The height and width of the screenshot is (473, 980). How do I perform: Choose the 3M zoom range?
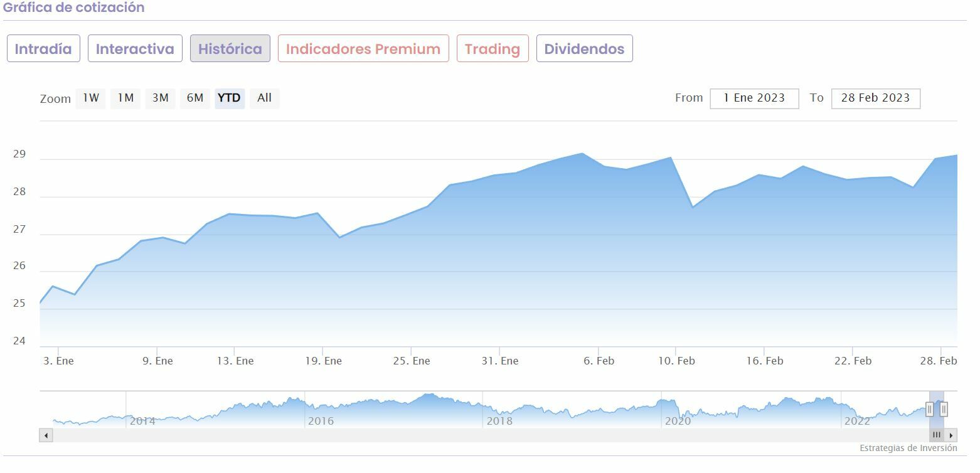click(x=160, y=98)
